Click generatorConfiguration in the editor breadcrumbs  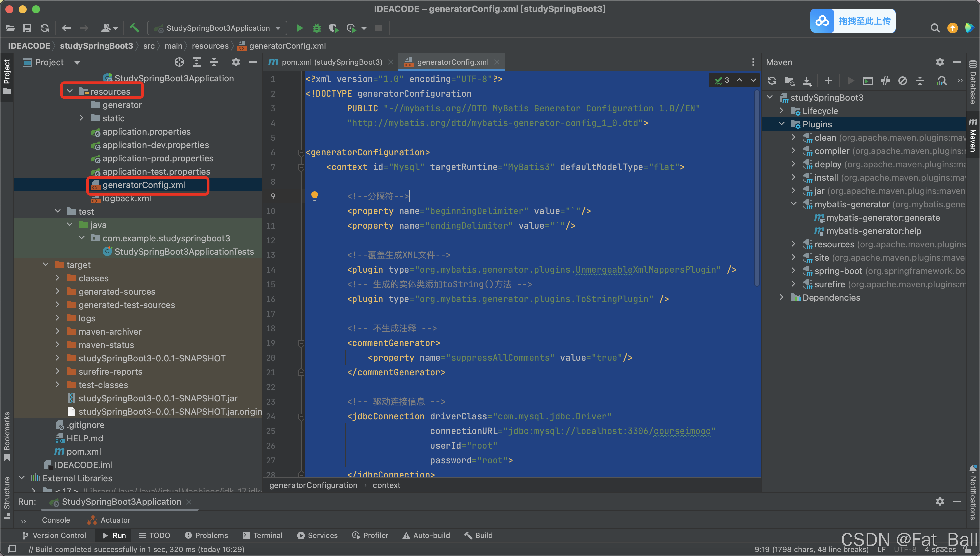(313, 485)
